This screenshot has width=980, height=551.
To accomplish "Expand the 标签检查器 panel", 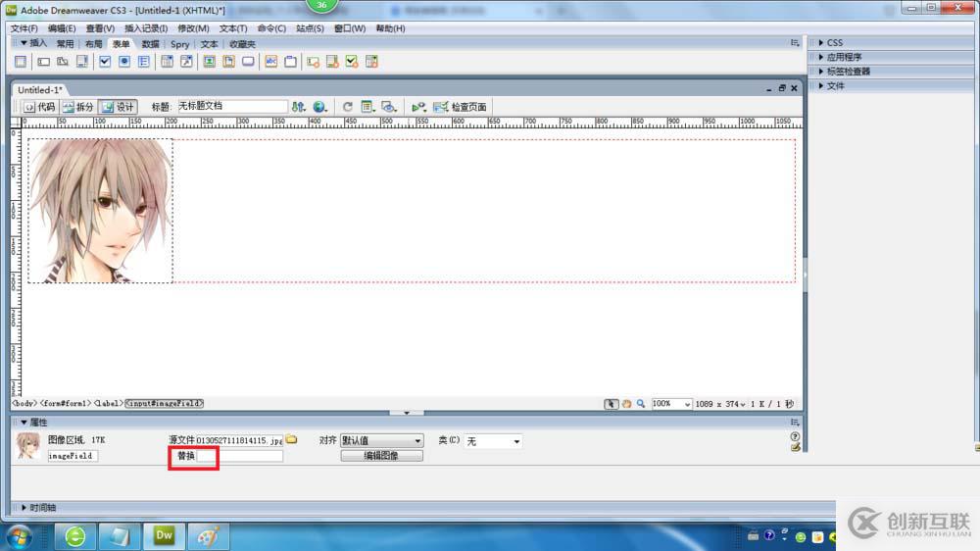I will point(845,72).
